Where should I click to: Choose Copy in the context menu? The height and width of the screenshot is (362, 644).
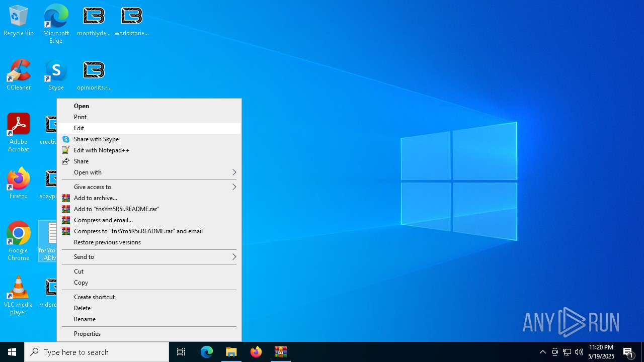(149, 283)
